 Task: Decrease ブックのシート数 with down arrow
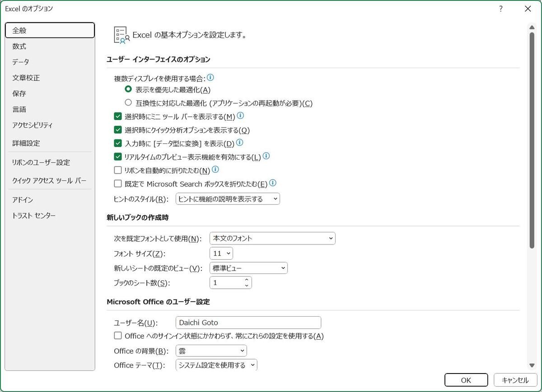pyautogui.click(x=247, y=286)
